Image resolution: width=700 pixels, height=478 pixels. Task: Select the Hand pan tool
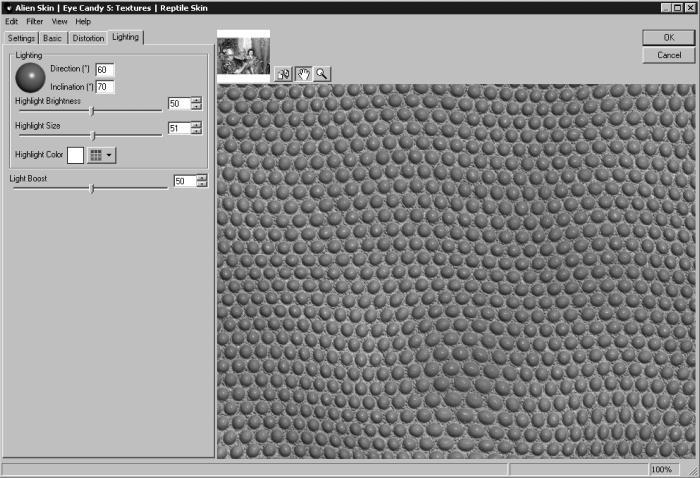pos(303,73)
